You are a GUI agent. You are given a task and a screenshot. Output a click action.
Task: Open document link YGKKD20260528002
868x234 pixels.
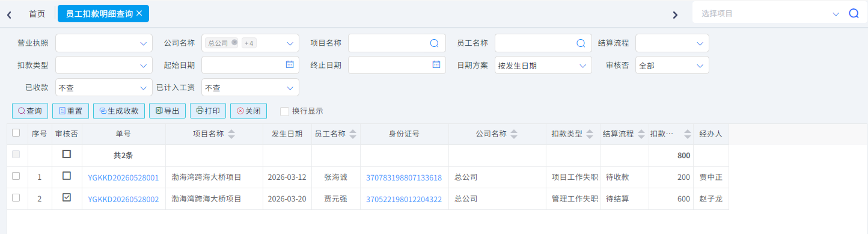click(x=123, y=199)
